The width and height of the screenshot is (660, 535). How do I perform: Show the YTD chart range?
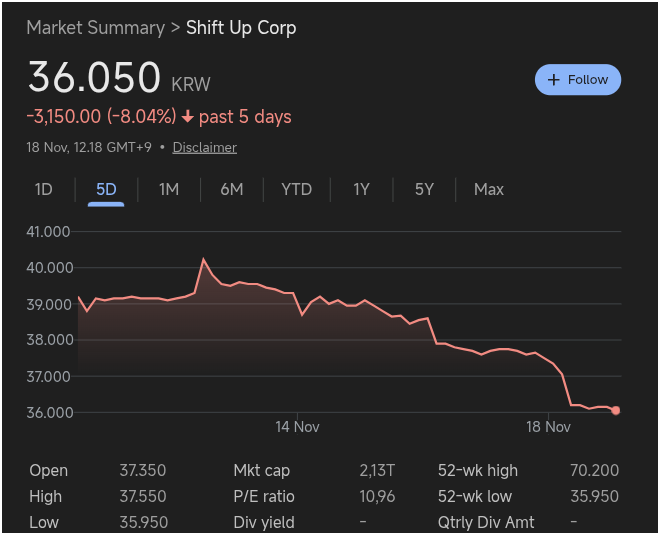(296, 189)
